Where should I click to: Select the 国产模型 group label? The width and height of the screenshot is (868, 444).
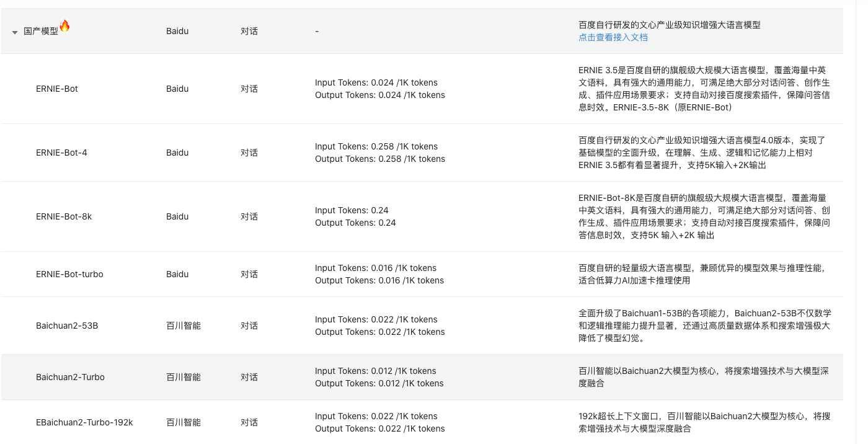[41, 31]
